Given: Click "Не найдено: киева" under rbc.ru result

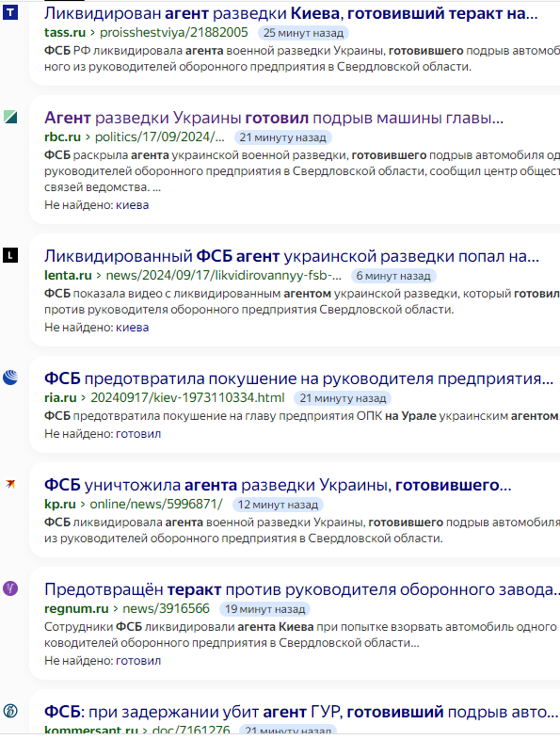Looking at the screenshot, I should 97,205.
